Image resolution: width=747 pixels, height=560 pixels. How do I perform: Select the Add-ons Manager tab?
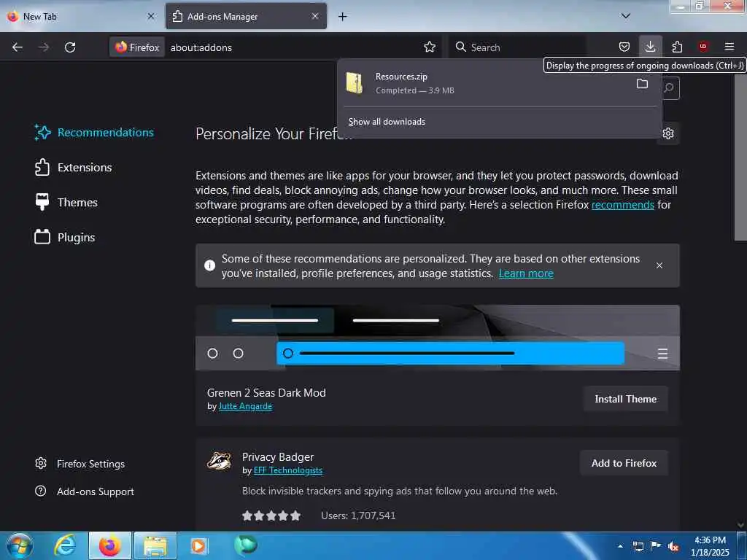[x=246, y=16]
